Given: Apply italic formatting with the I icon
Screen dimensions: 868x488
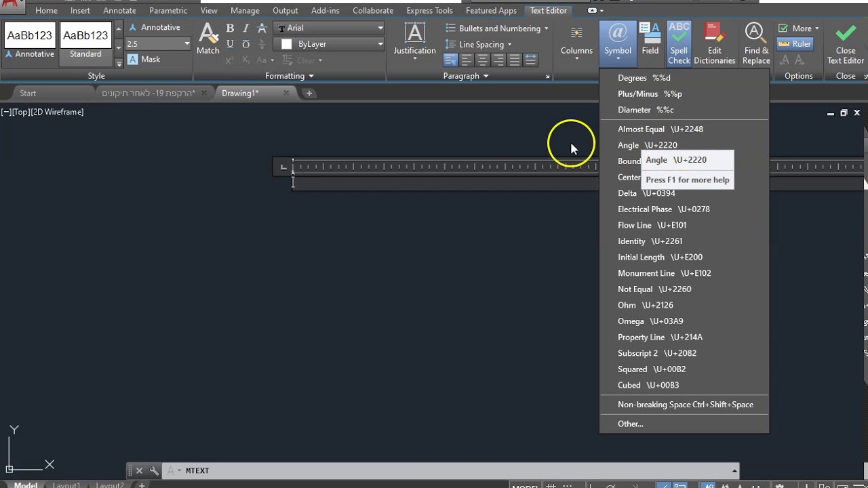Looking at the screenshot, I should click(x=245, y=28).
